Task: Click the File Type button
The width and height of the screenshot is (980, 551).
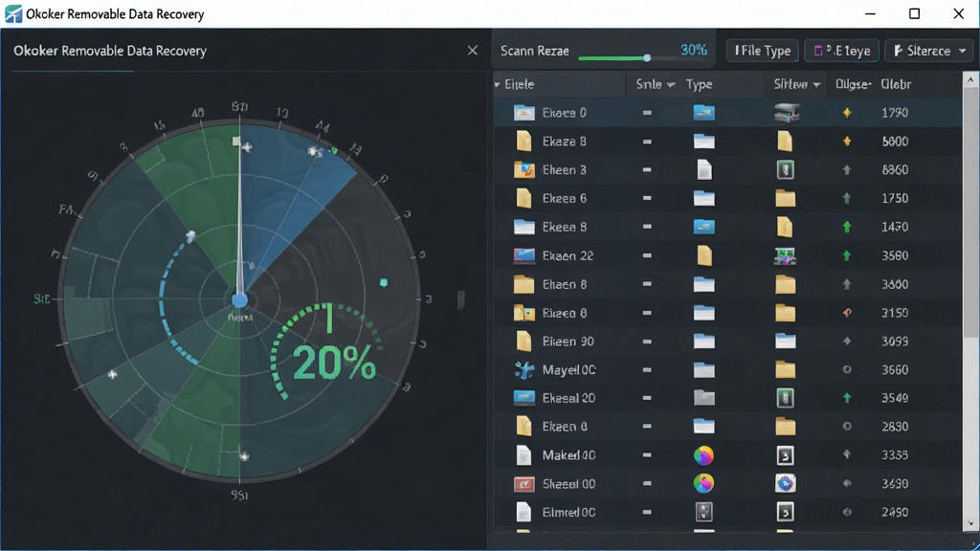Action: (763, 51)
